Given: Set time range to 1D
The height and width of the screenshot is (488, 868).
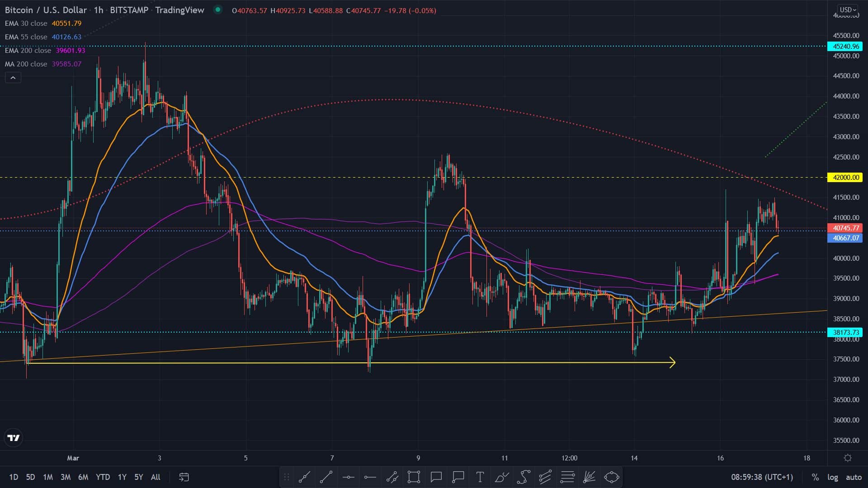Looking at the screenshot, I should (x=14, y=477).
